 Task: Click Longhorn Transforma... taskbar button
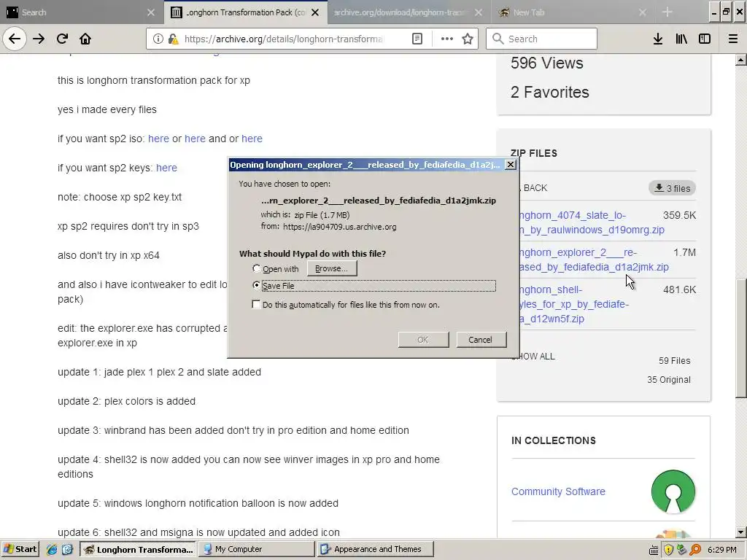[x=138, y=549]
